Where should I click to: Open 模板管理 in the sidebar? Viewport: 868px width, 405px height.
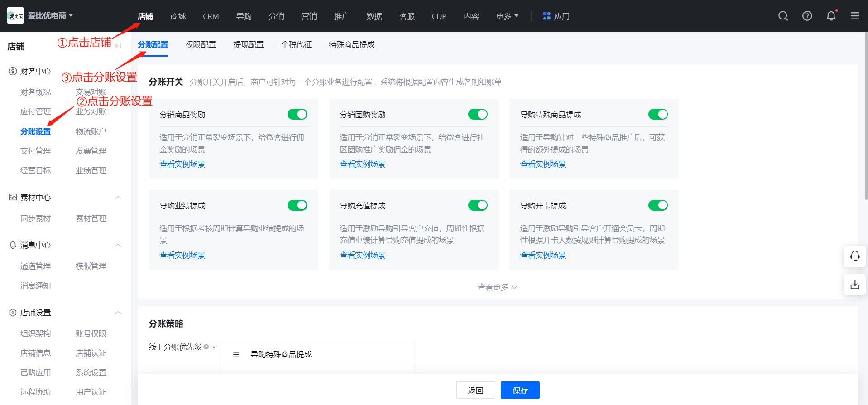tap(91, 266)
